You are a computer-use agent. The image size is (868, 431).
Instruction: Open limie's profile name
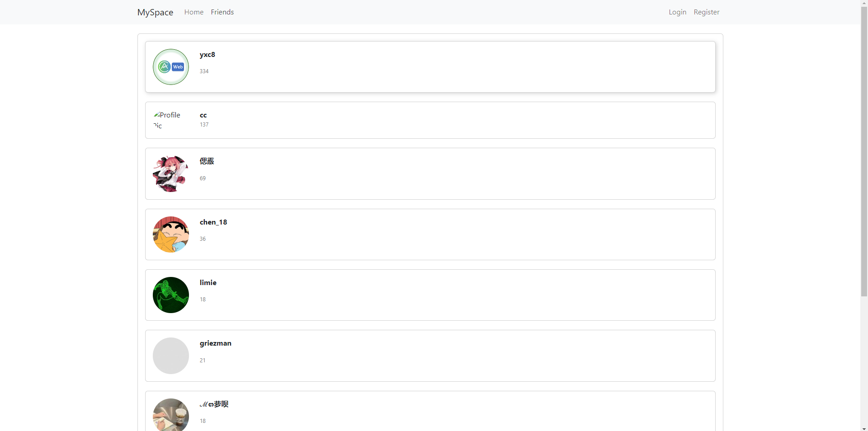208,282
